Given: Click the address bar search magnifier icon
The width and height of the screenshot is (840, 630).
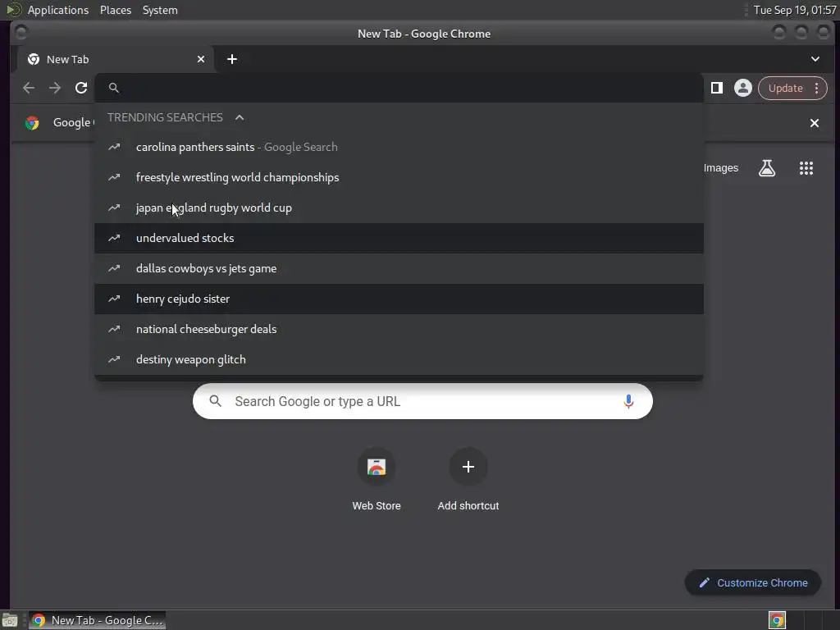Looking at the screenshot, I should coord(113,88).
